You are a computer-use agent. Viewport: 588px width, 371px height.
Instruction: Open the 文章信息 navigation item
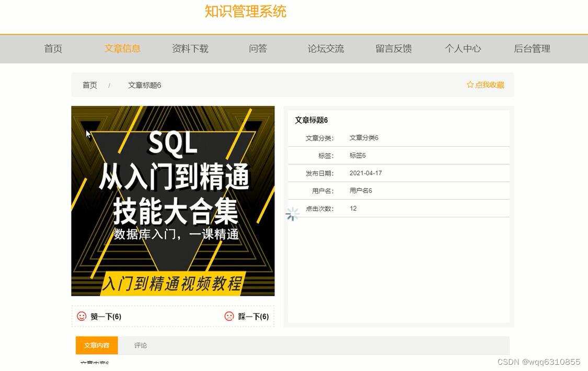coord(122,49)
